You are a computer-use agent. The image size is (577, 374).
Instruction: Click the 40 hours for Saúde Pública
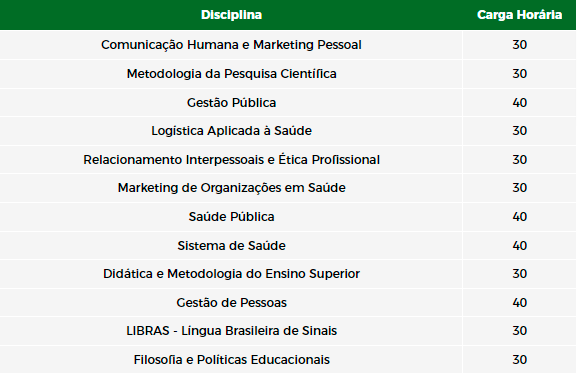pyautogui.click(x=520, y=217)
